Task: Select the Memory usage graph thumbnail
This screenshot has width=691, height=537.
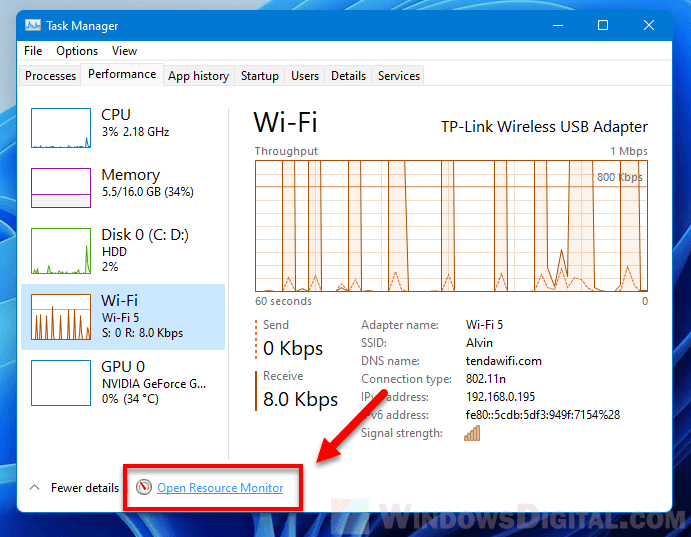Action: (61, 188)
